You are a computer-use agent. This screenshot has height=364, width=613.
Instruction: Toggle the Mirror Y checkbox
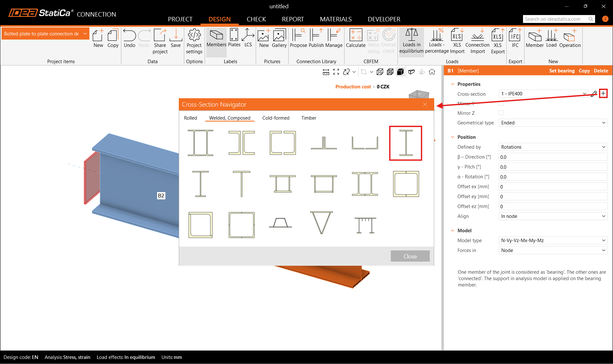(501, 103)
